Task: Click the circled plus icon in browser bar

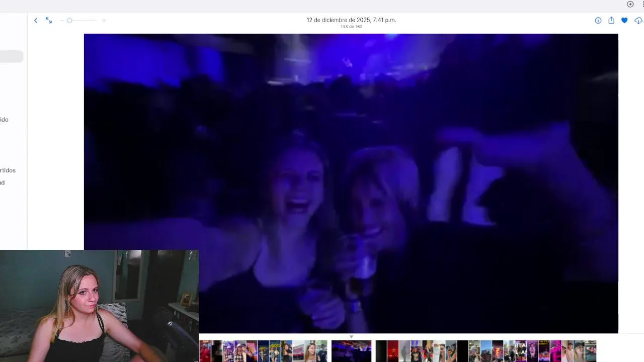Action: click(x=630, y=4)
